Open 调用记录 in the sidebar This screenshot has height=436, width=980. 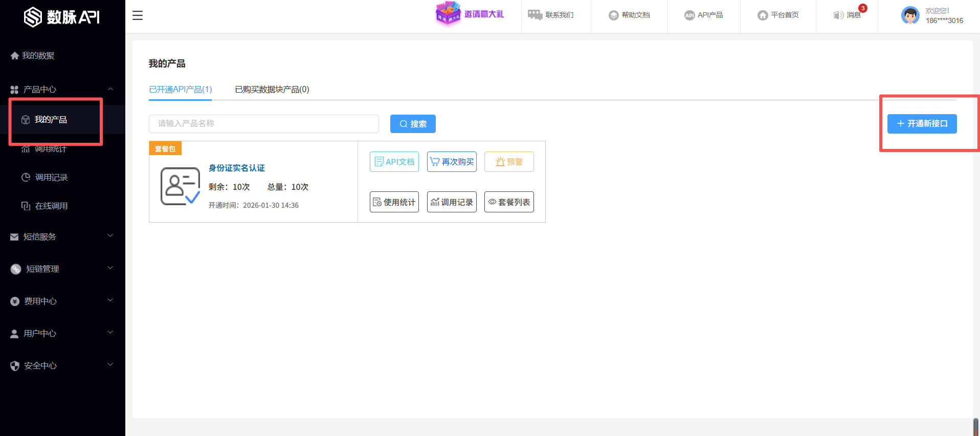[51, 178]
